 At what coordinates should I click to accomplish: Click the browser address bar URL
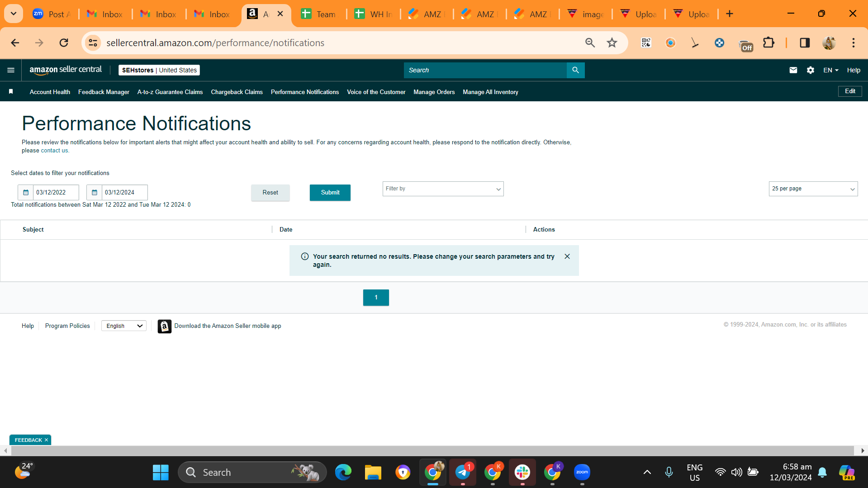pyautogui.click(x=215, y=43)
